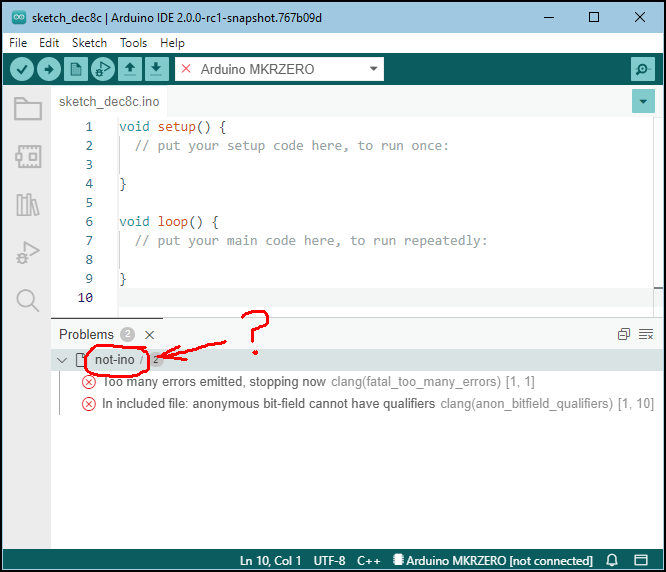Click the Verify checkmark button

(22, 69)
